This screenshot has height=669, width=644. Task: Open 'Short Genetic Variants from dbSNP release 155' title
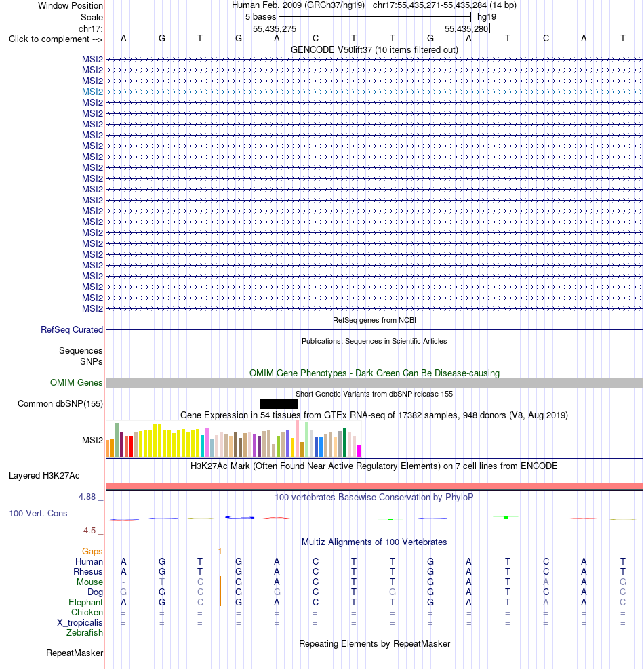pos(374,394)
